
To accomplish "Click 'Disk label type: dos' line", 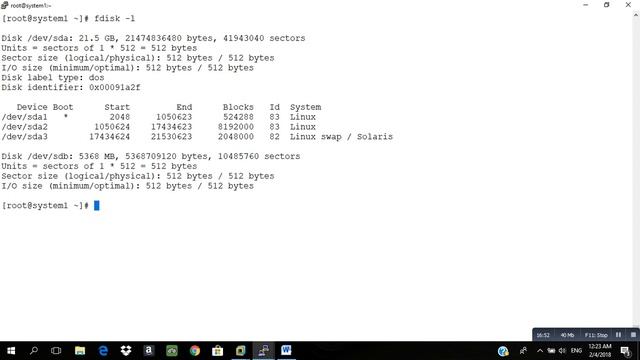I will [53, 78].
